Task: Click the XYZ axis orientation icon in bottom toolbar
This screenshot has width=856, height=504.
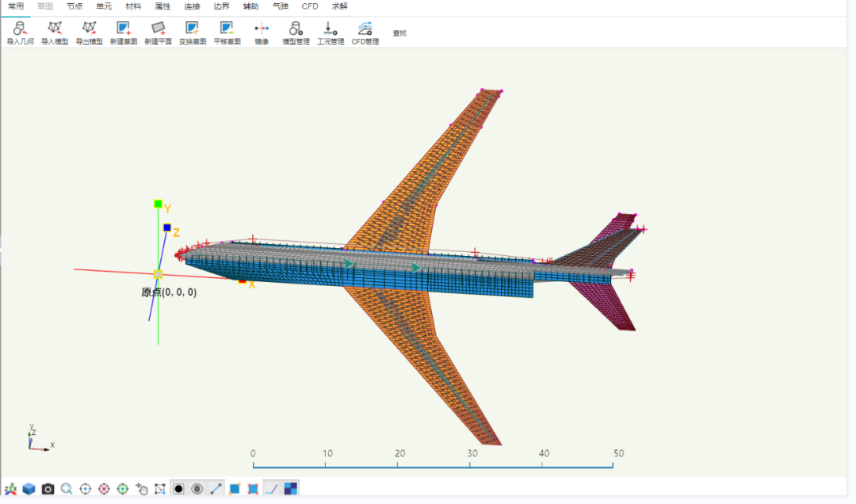Action: coord(10,489)
